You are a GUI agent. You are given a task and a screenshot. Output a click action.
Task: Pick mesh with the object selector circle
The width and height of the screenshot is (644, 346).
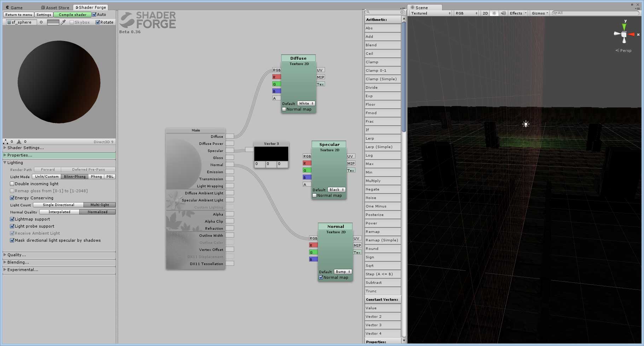(41, 22)
